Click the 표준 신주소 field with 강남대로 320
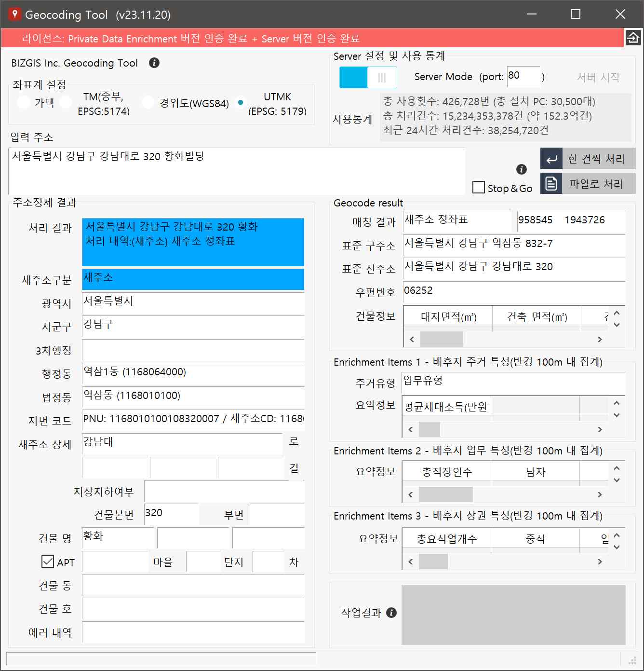Image resolution: width=644 pixels, height=671 pixels. tap(514, 269)
